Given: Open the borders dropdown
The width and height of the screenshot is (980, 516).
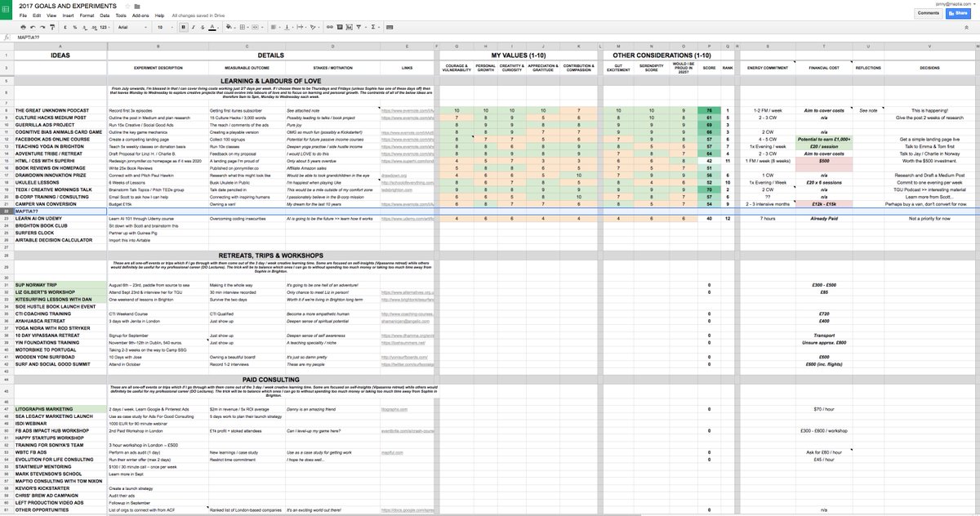Looking at the screenshot, I should [243, 27].
